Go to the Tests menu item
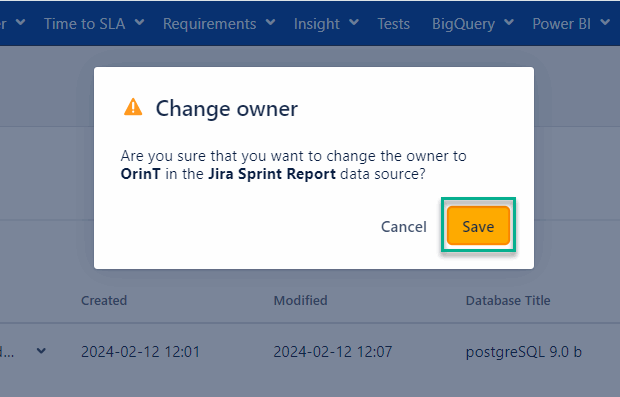620x397 pixels. [x=393, y=24]
